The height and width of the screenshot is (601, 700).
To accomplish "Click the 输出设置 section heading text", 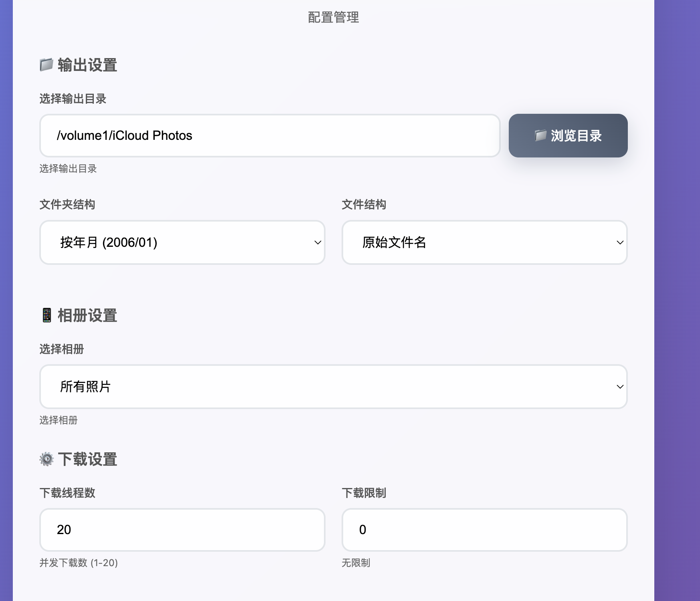I will pyautogui.click(x=87, y=65).
